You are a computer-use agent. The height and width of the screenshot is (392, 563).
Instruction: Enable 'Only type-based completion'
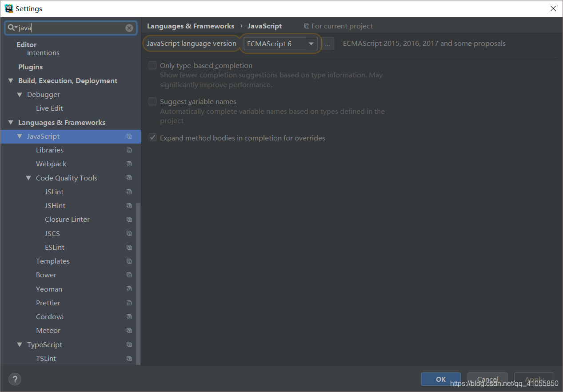click(x=152, y=65)
